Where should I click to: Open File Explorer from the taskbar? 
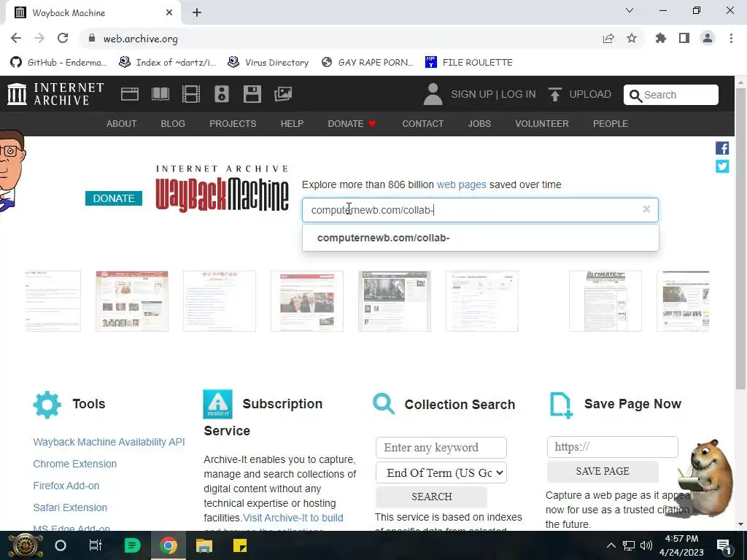[204, 545]
